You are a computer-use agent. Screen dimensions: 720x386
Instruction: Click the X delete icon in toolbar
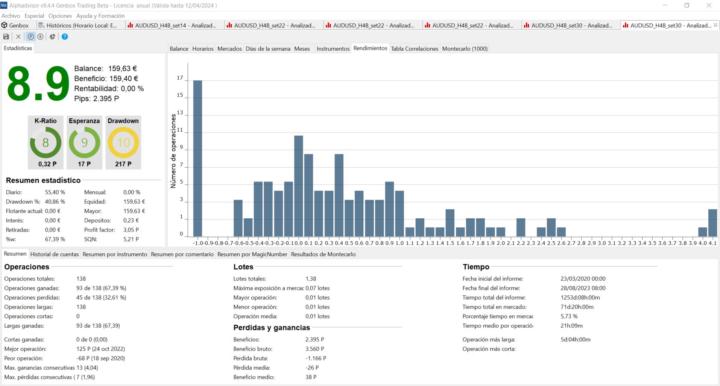(x=18, y=37)
